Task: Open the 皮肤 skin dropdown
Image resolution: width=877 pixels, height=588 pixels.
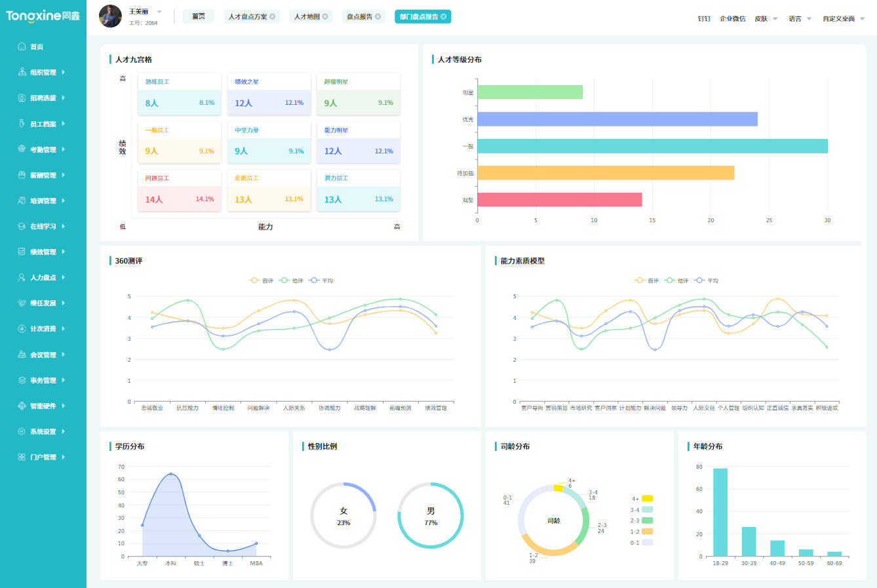Action: pos(766,18)
